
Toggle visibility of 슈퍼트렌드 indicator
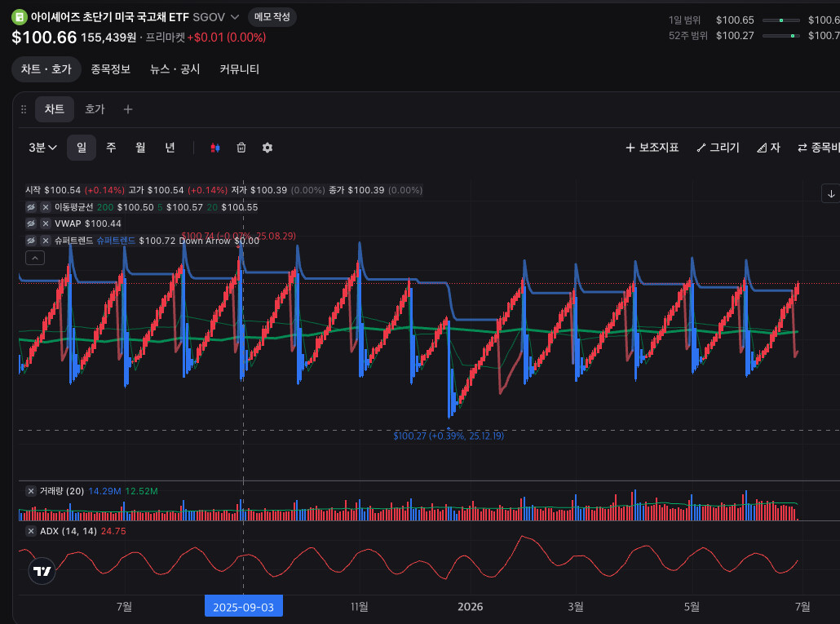click(x=31, y=241)
